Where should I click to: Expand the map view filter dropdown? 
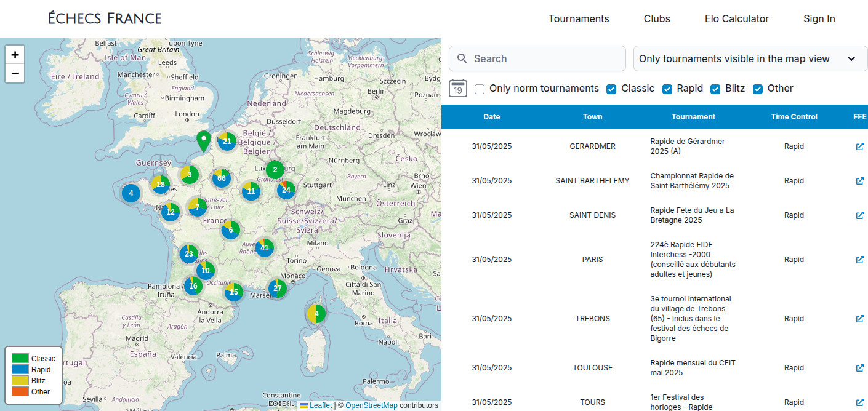pos(750,59)
